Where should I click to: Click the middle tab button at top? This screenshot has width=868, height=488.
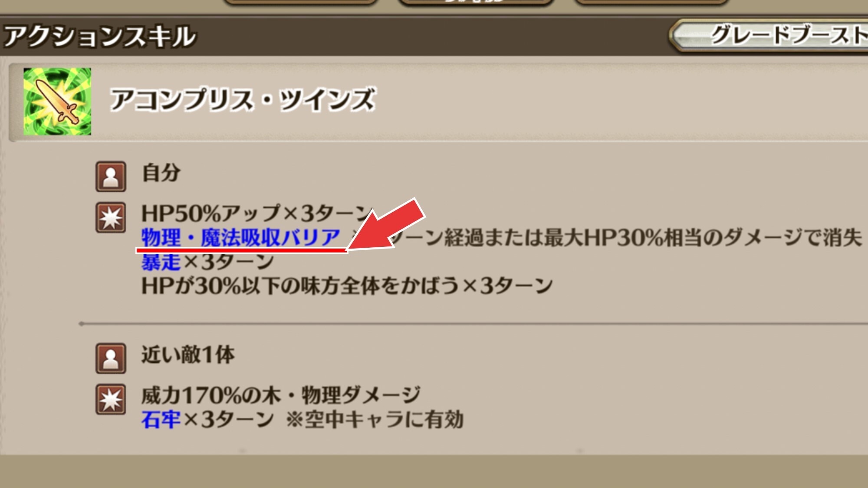[475, 3]
